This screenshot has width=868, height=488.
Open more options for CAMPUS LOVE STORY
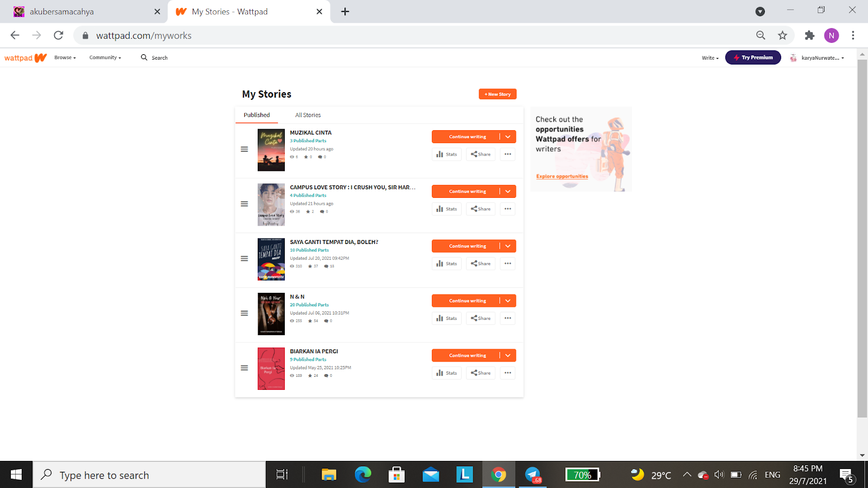point(508,209)
